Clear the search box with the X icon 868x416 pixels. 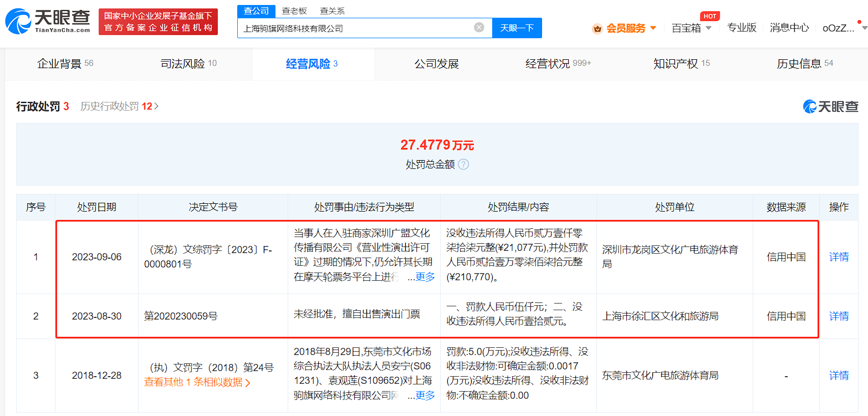coord(479,28)
